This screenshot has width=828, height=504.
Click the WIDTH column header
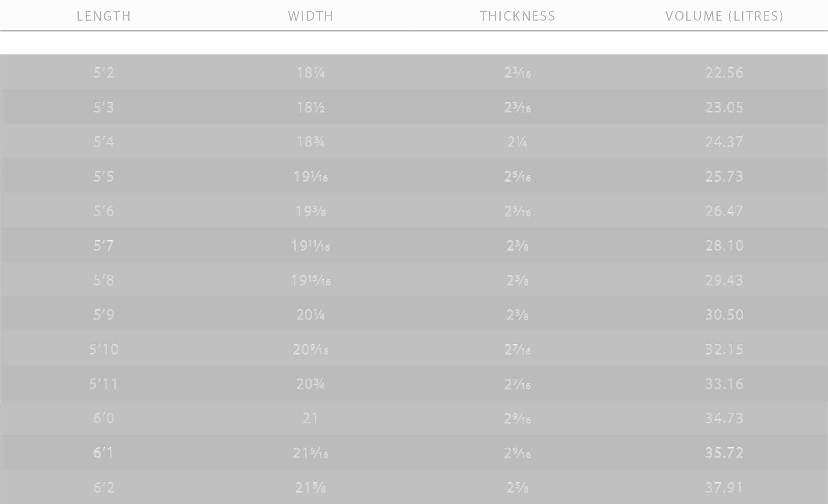[x=311, y=16]
